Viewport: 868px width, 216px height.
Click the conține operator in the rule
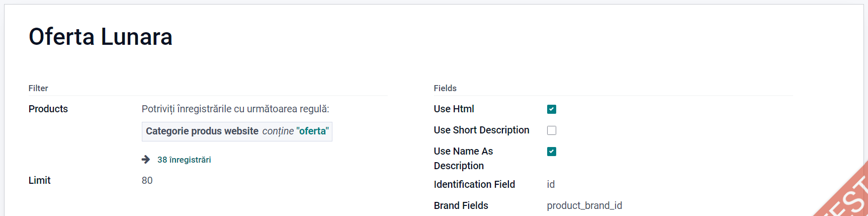(278, 131)
